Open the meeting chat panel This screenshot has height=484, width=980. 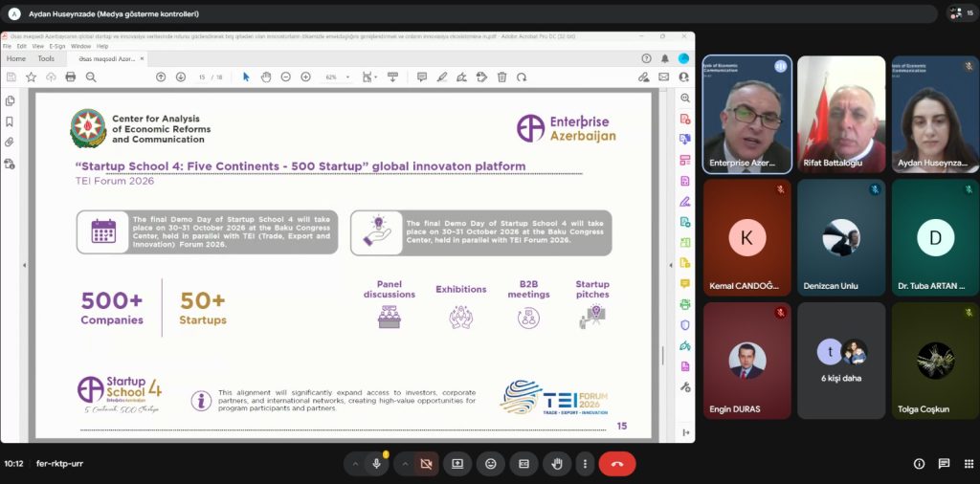(944, 464)
